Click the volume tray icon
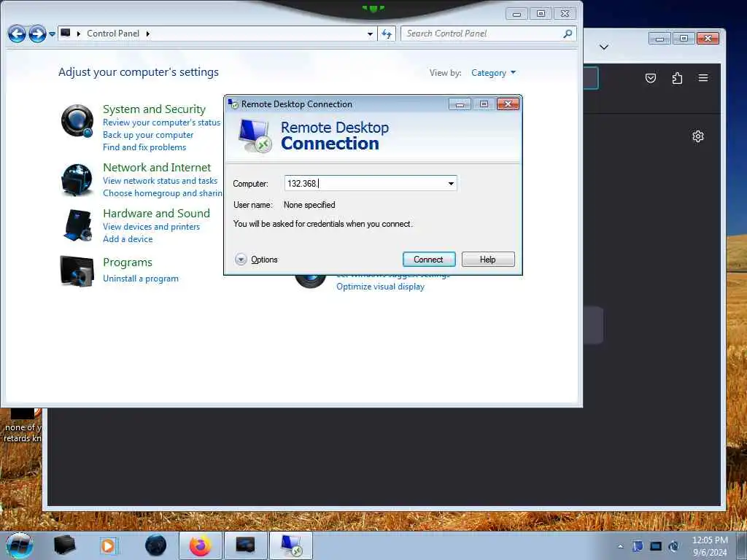This screenshot has height=560, width=747. [673, 546]
